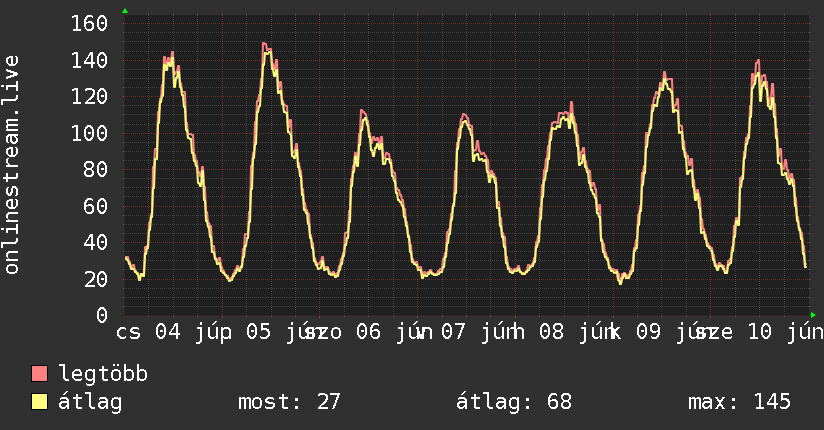Click the 'max: 145' statistic
The height and width of the screenshot is (430, 824).
[739, 402]
